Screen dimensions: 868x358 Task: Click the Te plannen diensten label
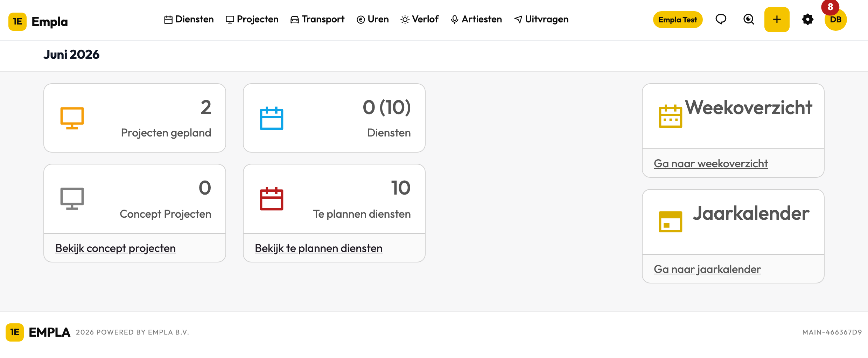point(362,214)
